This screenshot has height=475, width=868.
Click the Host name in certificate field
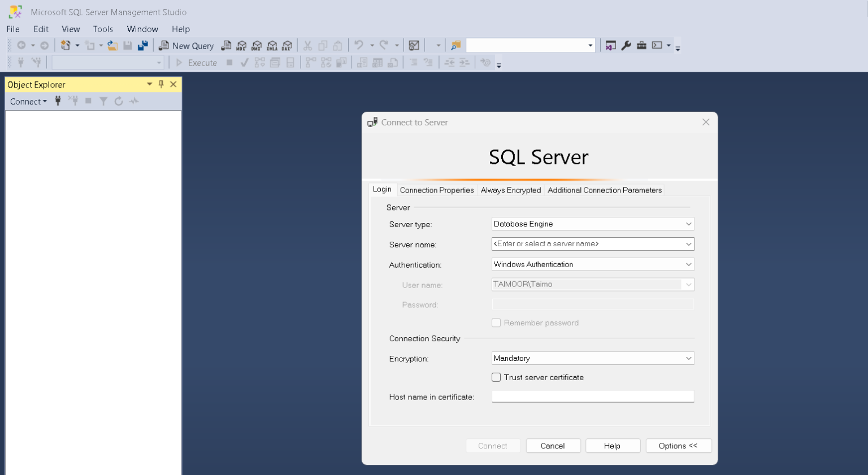pyautogui.click(x=592, y=396)
